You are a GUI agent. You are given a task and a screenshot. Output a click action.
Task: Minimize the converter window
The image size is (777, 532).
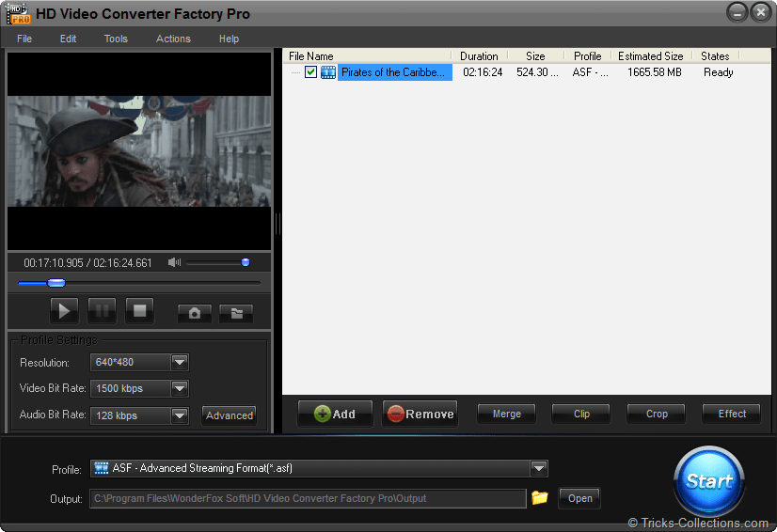pos(737,12)
